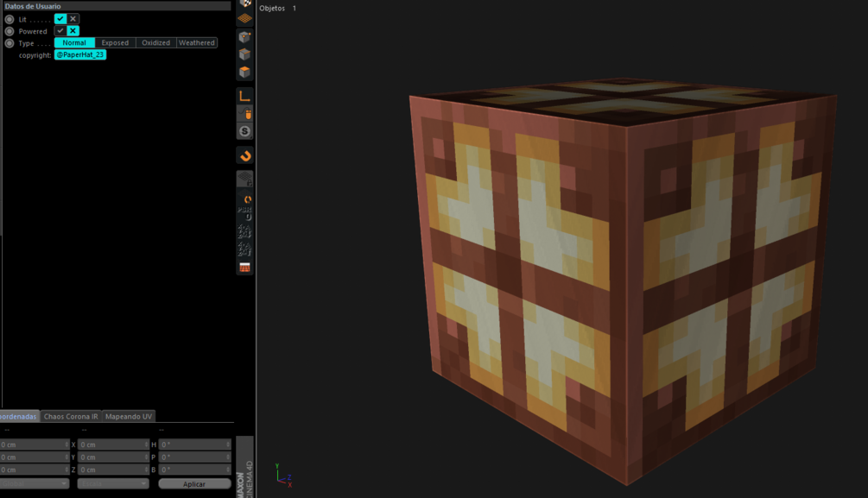Switch to Polygons mode cube icon
868x498 pixels.
[x=244, y=72]
